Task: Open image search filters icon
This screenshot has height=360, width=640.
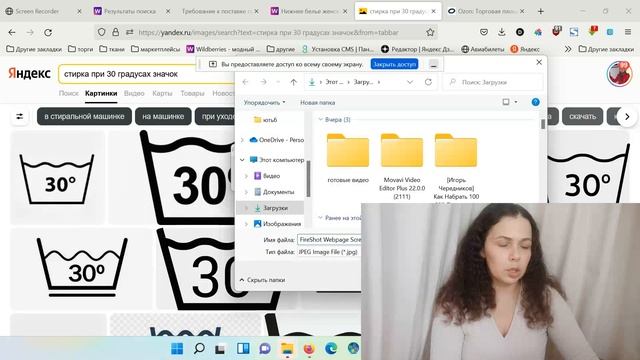Action: pos(20,116)
